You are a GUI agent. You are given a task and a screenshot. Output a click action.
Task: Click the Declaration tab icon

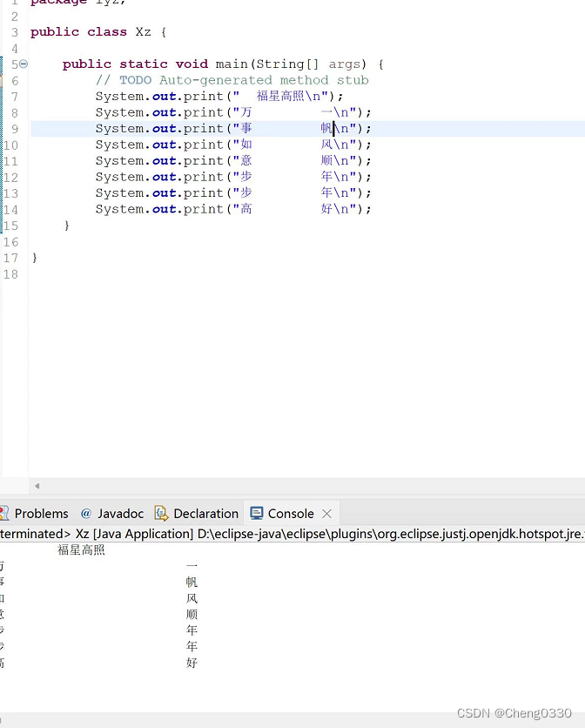pos(161,514)
